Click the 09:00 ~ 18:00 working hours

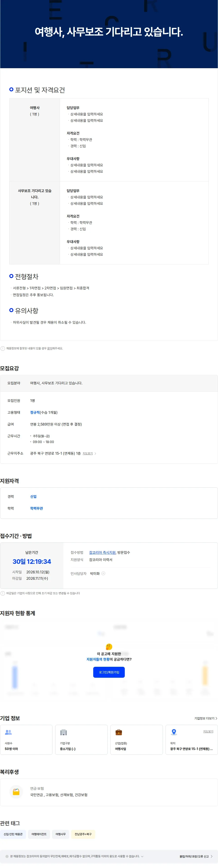(x=43, y=442)
